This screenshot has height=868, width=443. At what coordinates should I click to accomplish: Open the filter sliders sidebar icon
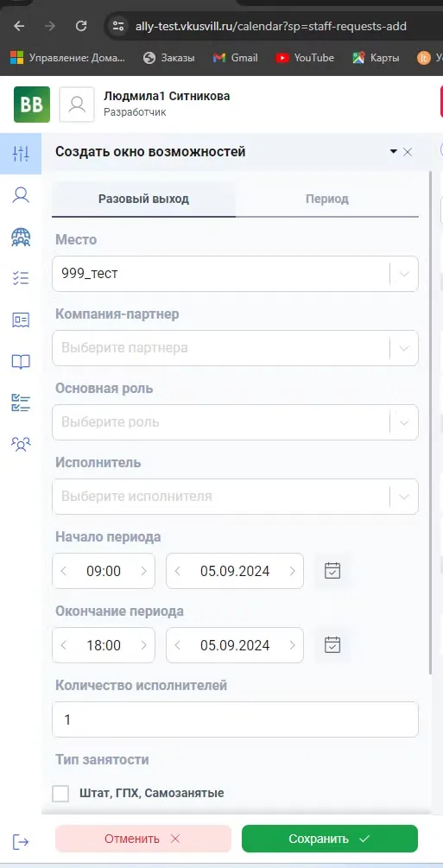[x=21, y=154]
